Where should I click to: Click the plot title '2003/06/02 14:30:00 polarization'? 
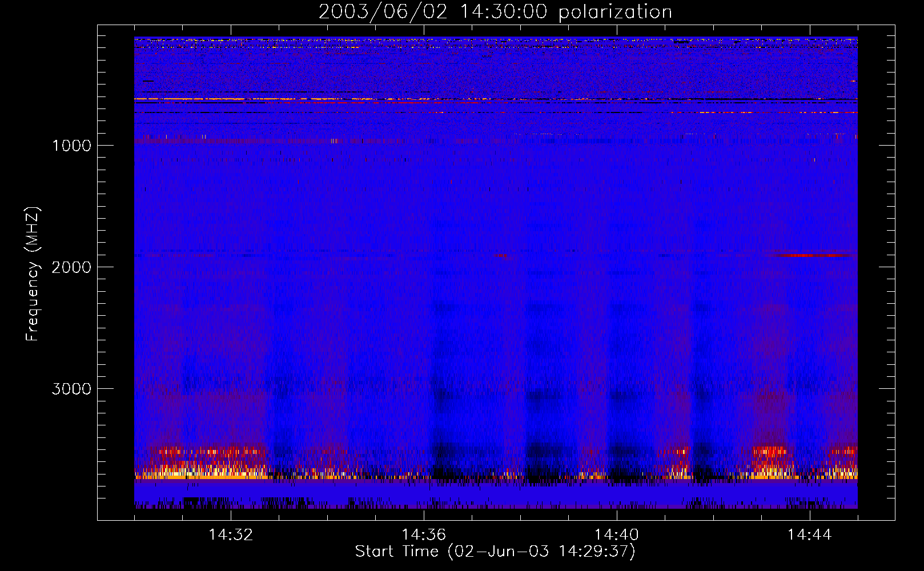pyautogui.click(x=495, y=12)
